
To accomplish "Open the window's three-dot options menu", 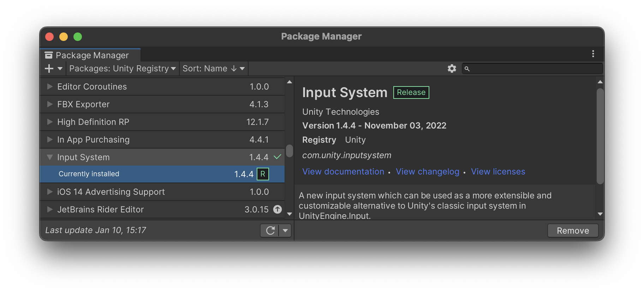I will click(x=593, y=54).
